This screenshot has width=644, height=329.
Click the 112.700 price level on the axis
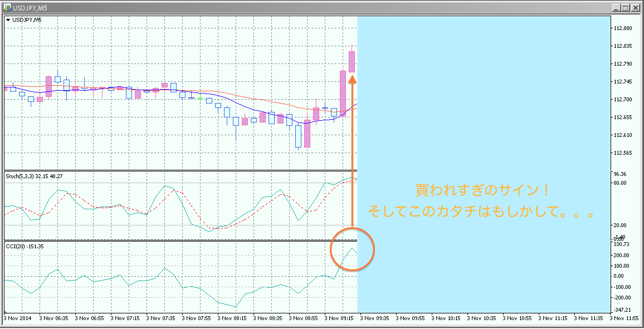(622, 100)
